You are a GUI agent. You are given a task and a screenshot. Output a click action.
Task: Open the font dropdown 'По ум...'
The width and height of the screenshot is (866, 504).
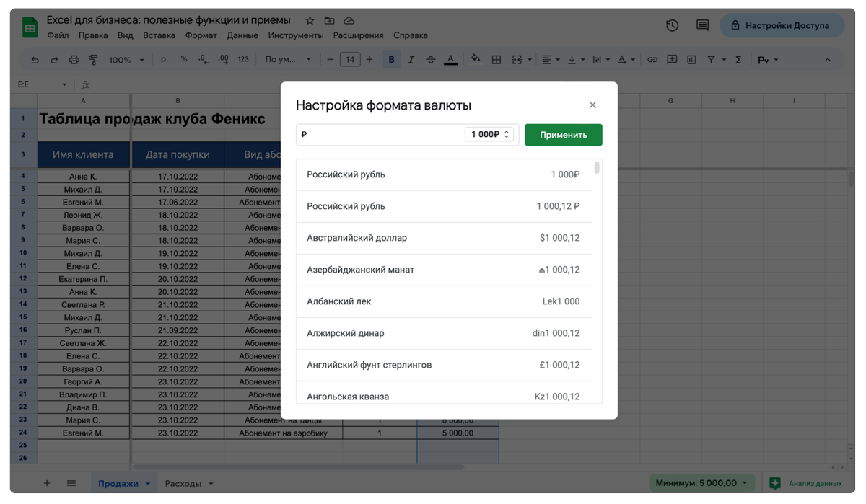[x=288, y=60]
